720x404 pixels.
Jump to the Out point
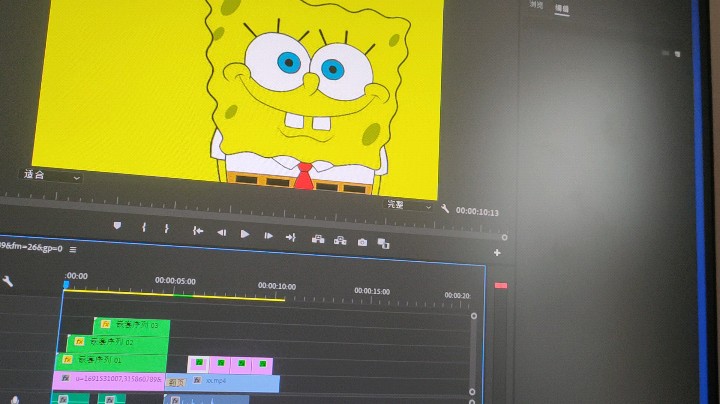click(291, 237)
